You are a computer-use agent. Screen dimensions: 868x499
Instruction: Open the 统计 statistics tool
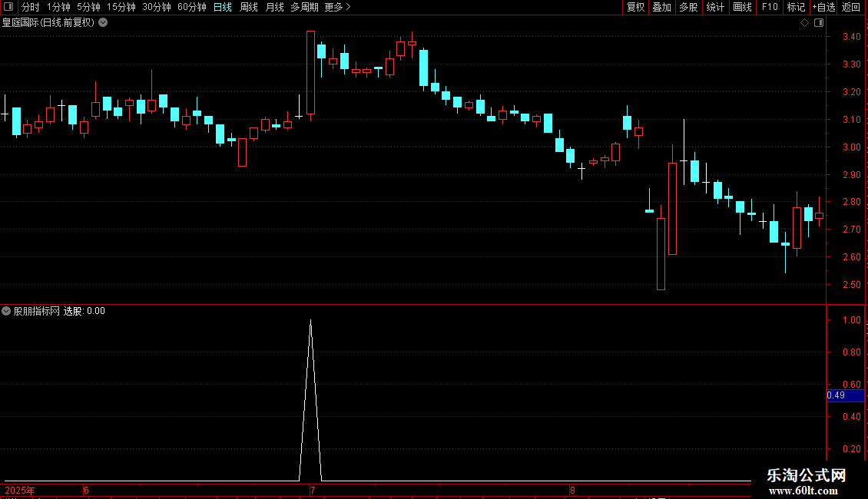click(x=715, y=7)
